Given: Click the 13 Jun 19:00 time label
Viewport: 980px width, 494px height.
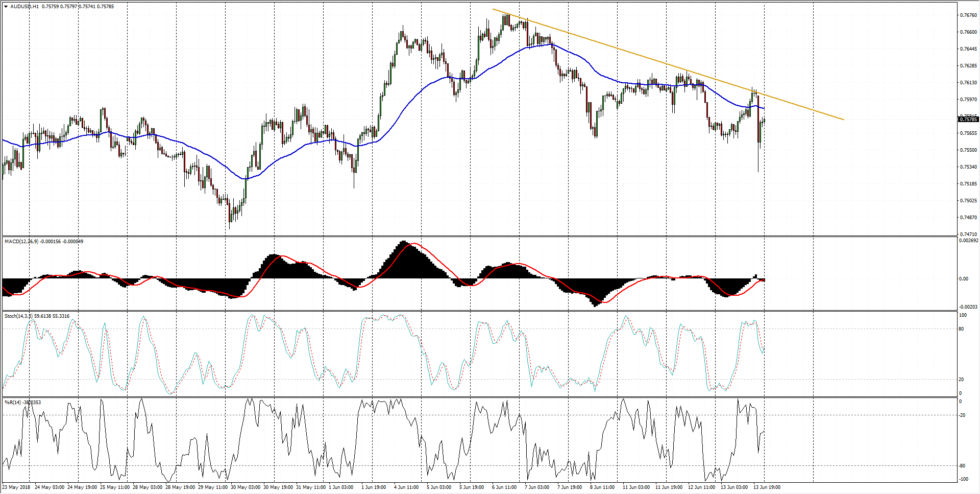Looking at the screenshot, I should (x=767, y=487).
